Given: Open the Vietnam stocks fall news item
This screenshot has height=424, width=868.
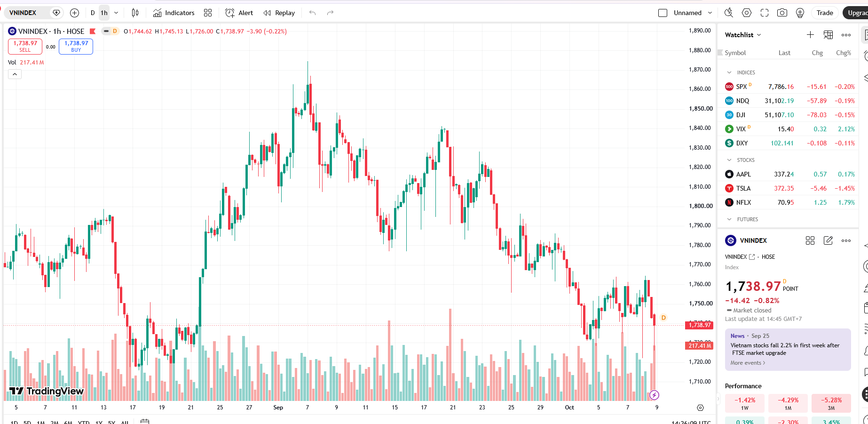Looking at the screenshot, I should click(785, 349).
